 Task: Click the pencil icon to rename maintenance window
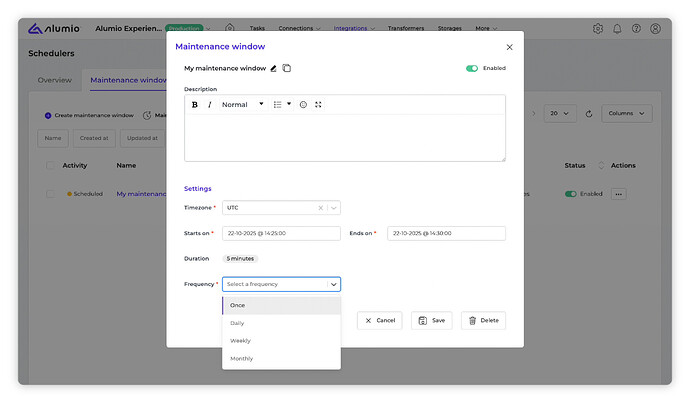(274, 68)
